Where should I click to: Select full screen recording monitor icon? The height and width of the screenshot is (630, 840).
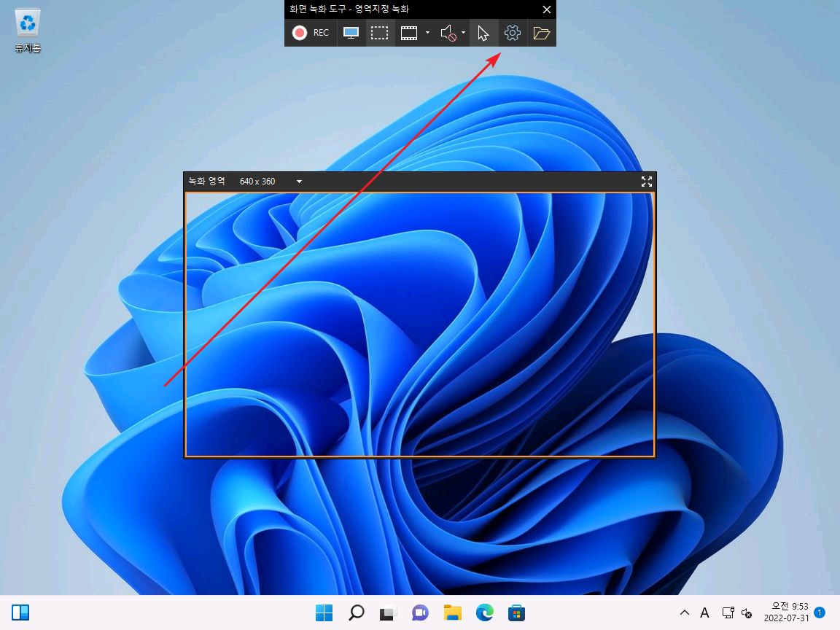351,33
